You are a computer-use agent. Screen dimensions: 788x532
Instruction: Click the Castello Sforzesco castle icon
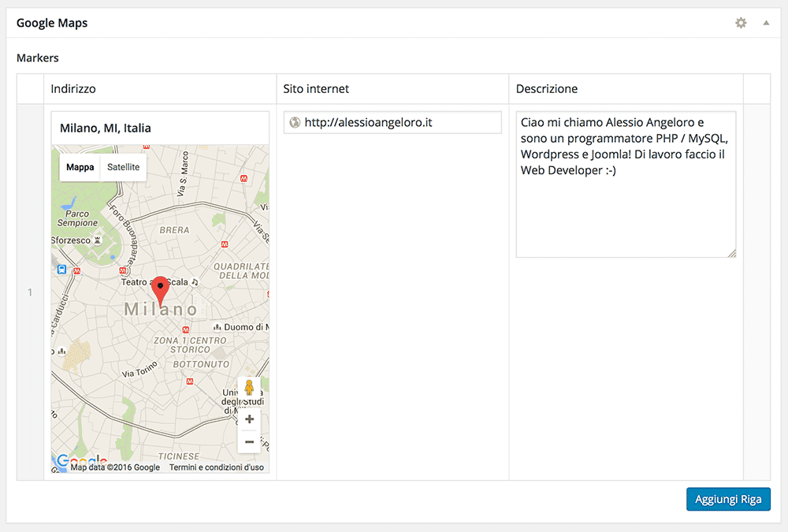[97, 240]
